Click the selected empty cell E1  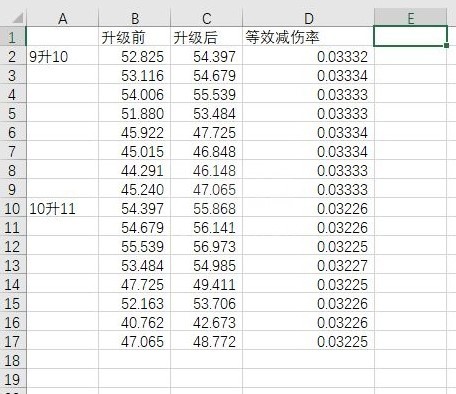[x=411, y=37]
